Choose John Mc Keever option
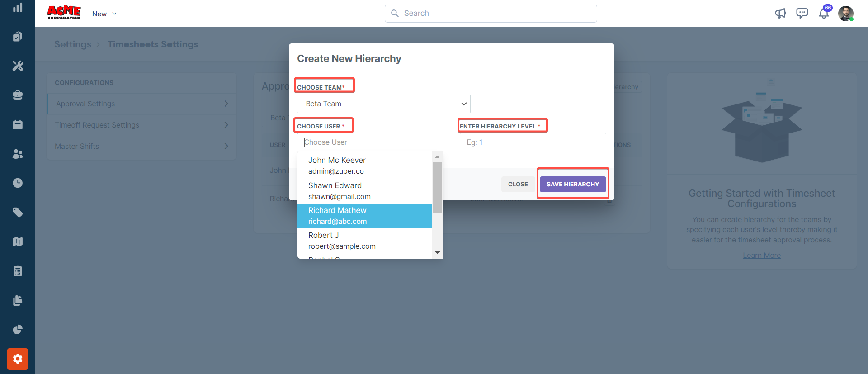Screen dimensions: 868x374 tap(364, 166)
